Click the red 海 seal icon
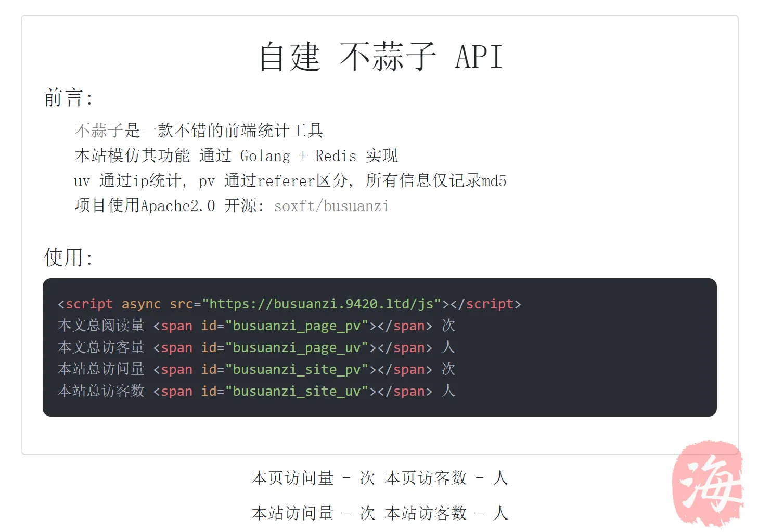Image resolution: width=758 pixels, height=532 pixels. 708,483
